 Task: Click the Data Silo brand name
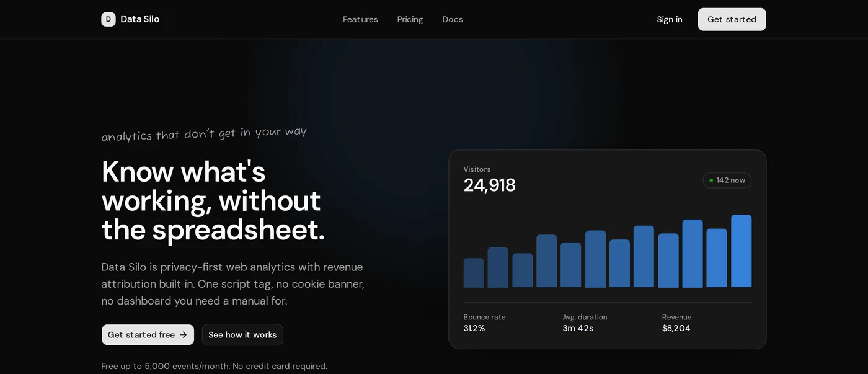point(139,19)
